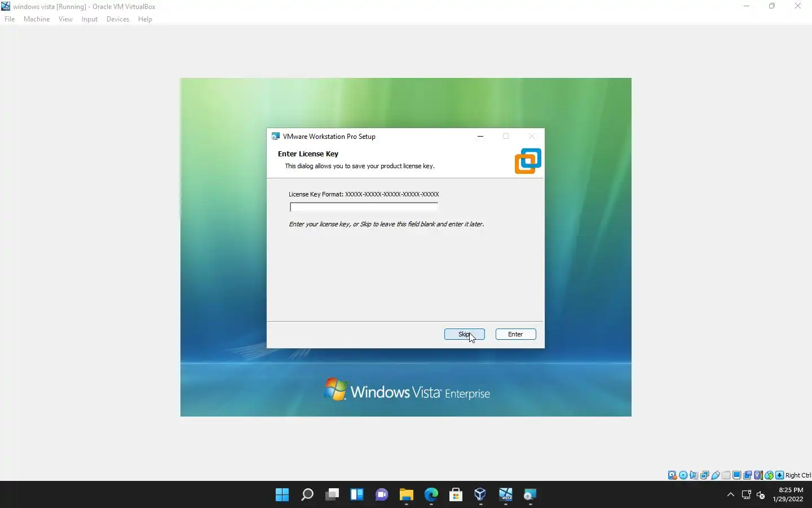Open the Devices menu
Screen dimensions: 812x508
tap(117, 19)
